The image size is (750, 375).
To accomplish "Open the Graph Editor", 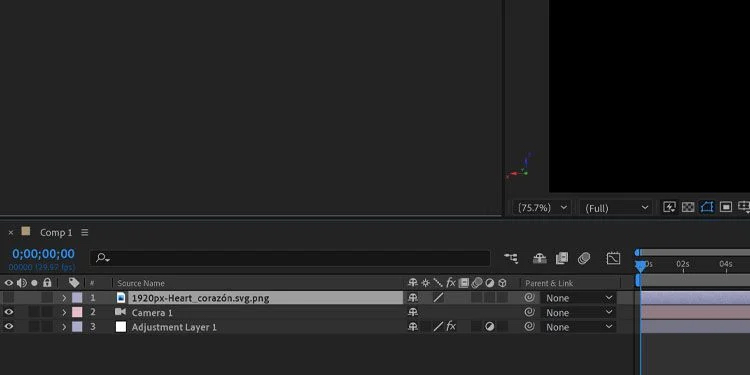I will [x=613, y=258].
